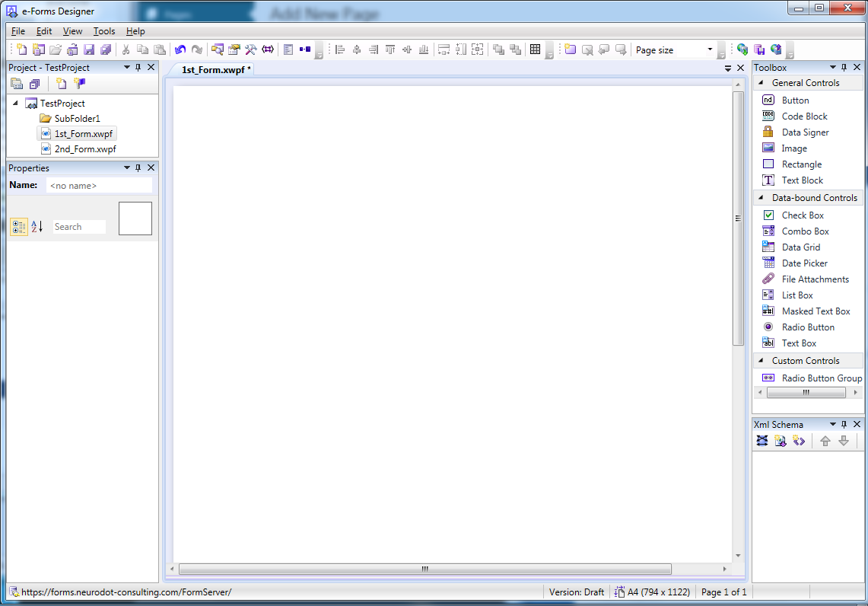
Task: Pin the Xml Schema panel auto-hide pushpin
Action: [x=844, y=424]
